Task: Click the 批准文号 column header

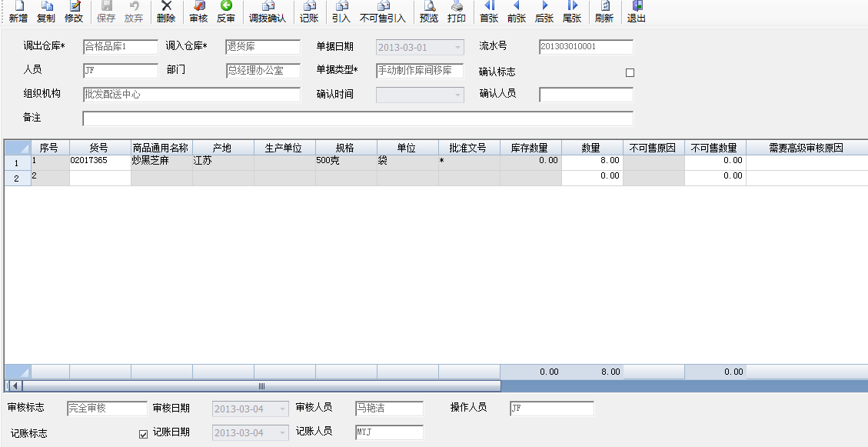Action: coord(469,148)
